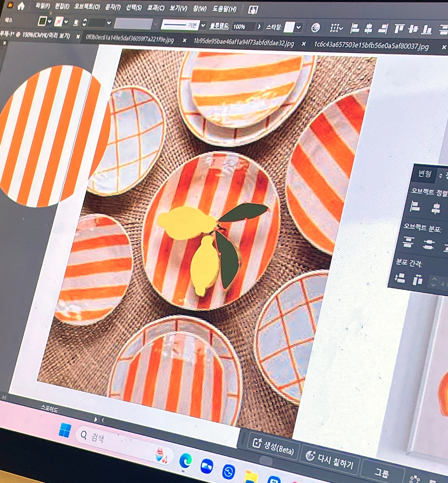Open the 도움말(H) menu
The image size is (448, 483).
point(224,9)
